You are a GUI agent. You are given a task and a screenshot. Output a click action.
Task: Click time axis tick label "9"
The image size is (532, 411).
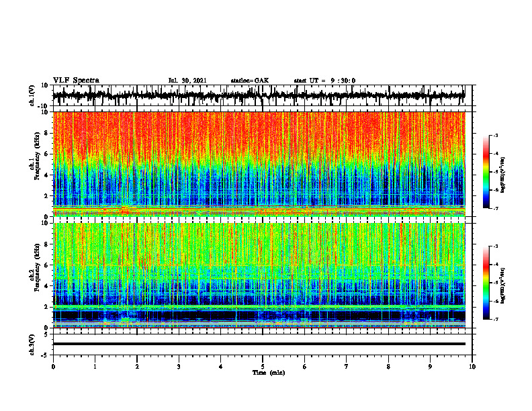pos(430,367)
